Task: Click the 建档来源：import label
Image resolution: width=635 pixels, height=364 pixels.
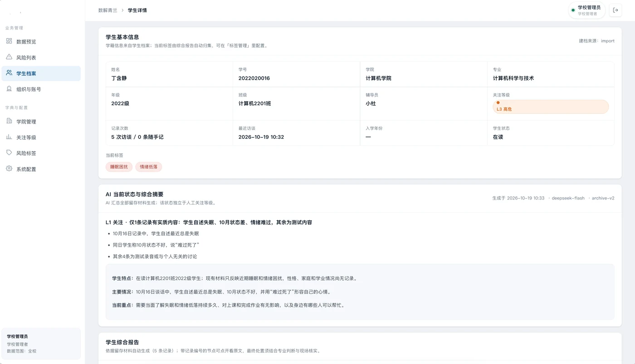Action: [x=596, y=41]
